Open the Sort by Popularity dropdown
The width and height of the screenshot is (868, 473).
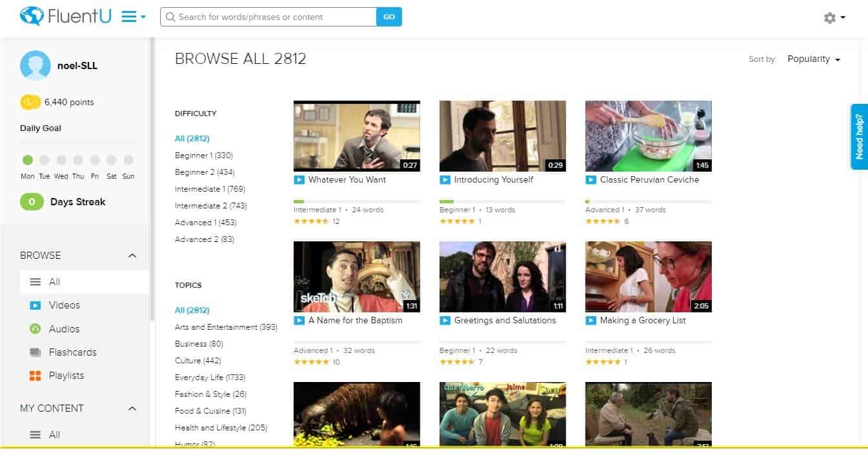click(x=813, y=59)
